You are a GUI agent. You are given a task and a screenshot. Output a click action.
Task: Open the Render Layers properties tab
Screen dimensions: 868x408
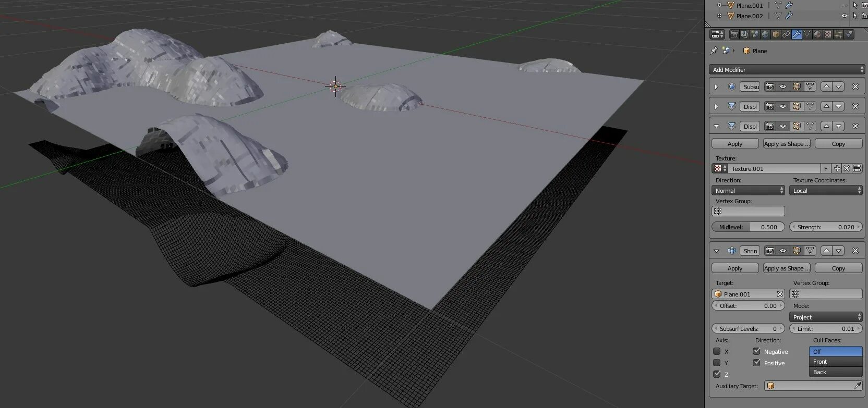click(x=744, y=34)
